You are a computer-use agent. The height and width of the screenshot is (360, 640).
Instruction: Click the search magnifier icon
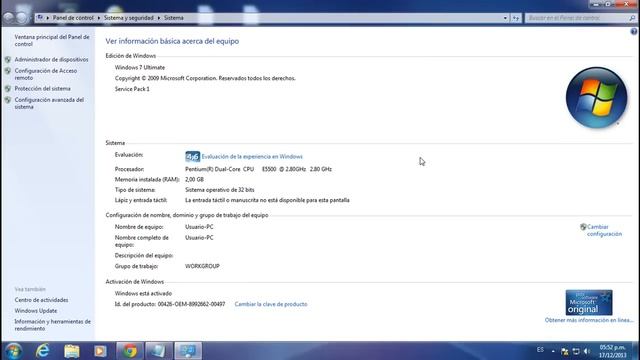pos(632,18)
